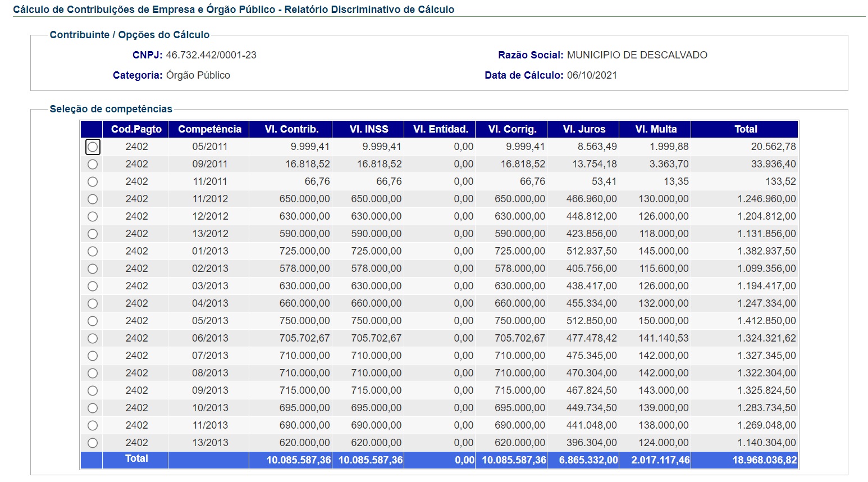Select the radio button for competência 13/2013
This screenshot has width=868, height=482.
click(93, 443)
